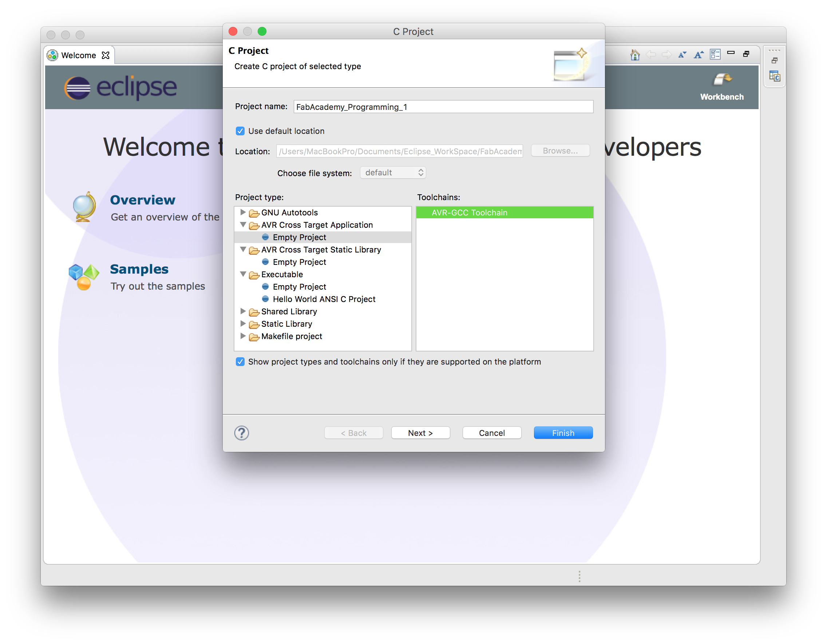
Task: Collapse the AVR Cross Target Static Library node
Action: click(243, 249)
